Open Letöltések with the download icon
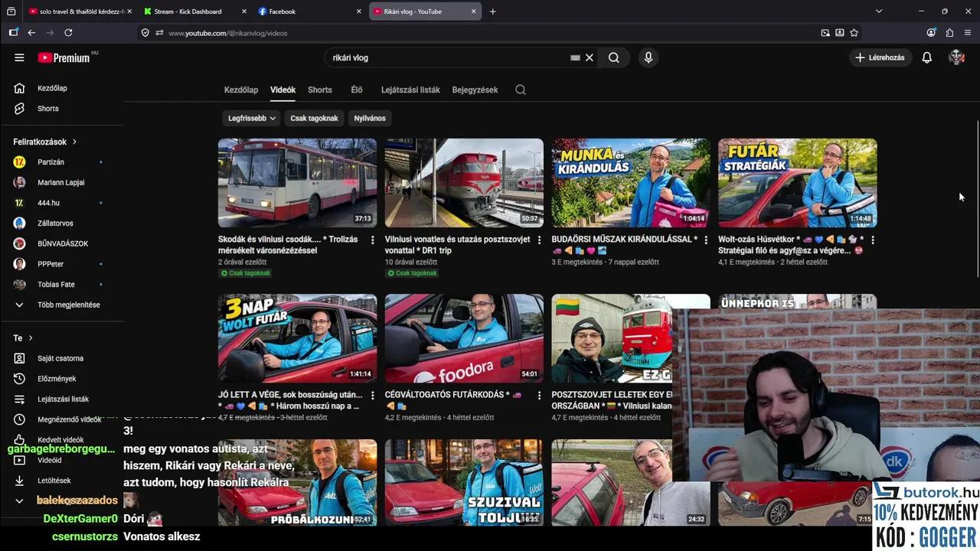Screen dimensions: 980x551 pyautogui.click(x=19, y=481)
